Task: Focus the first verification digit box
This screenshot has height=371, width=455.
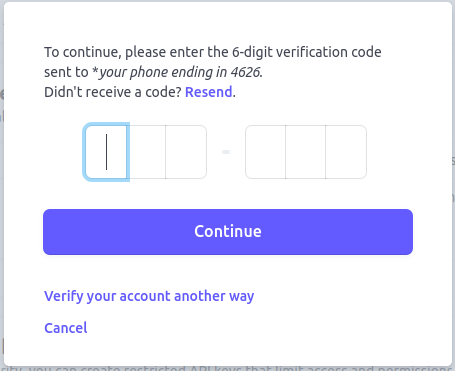Action: click(106, 152)
